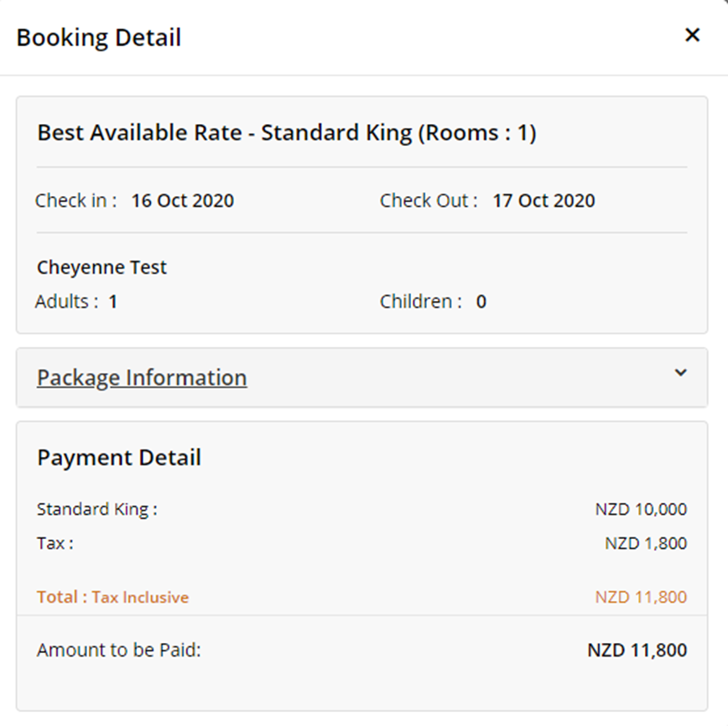Viewport: 728px width, 726px height.
Task: Select the bold amount payable NZD 11,800
Action: (637, 650)
